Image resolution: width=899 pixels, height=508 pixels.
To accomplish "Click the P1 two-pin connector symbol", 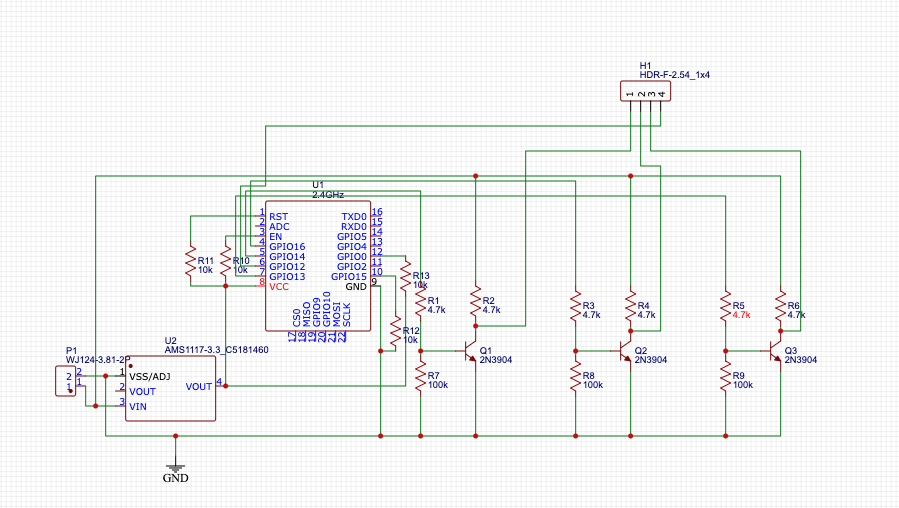I will tap(63, 381).
